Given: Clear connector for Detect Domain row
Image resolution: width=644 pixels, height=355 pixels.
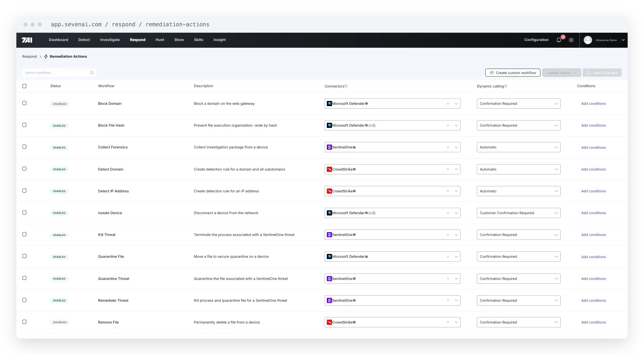Looking at the screenshot, I should pyautogui.click(x=448, y=169).
